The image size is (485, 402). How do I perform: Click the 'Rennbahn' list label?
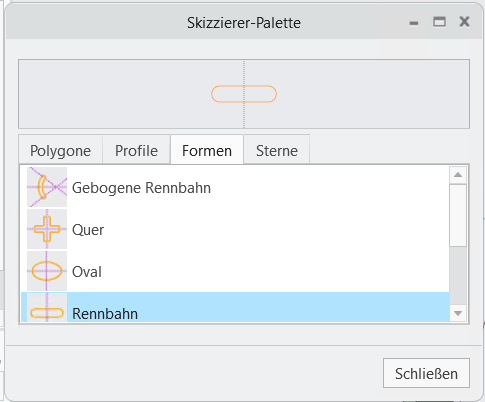point(105,314)
